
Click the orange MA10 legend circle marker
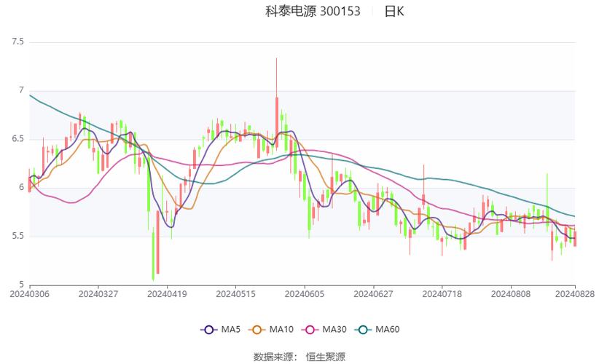[256, 330]
